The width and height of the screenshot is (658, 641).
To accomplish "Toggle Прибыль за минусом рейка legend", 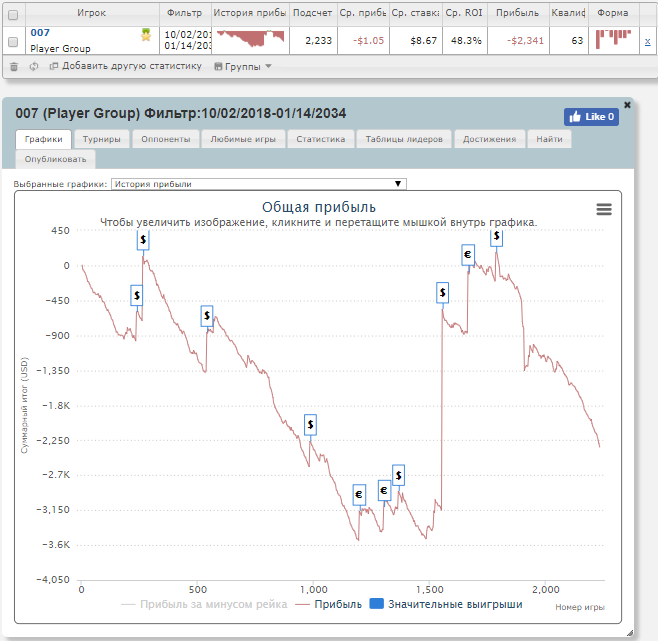I will [204, 604].
